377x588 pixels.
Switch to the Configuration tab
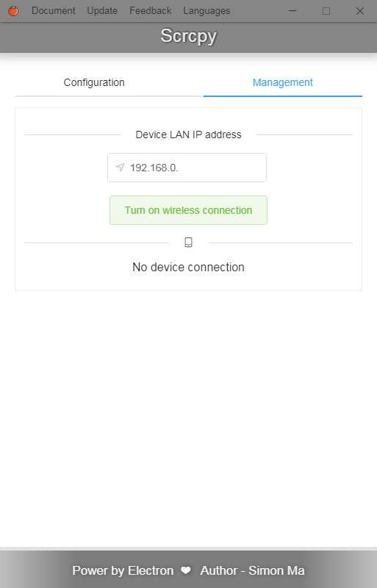pyautogui.click(x=94, y=82)
